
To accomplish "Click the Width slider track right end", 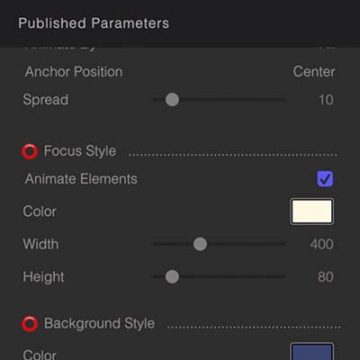I will pos(283,244).
